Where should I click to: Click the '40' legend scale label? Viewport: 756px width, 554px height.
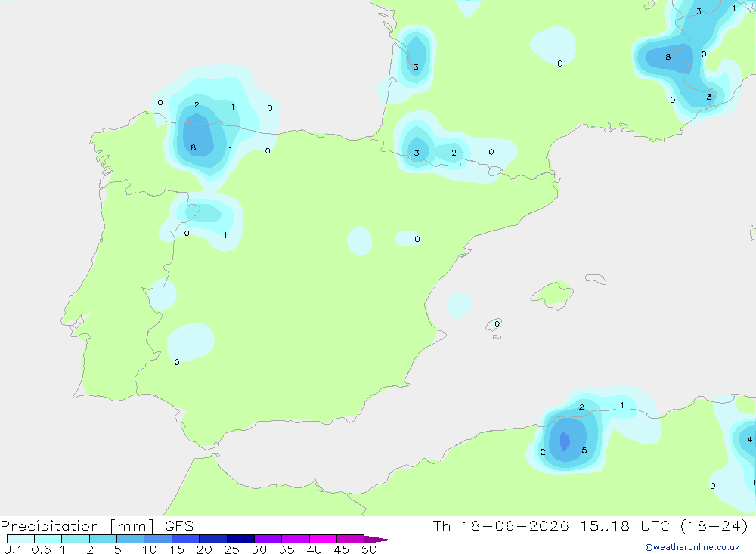[x=314, y=549]
